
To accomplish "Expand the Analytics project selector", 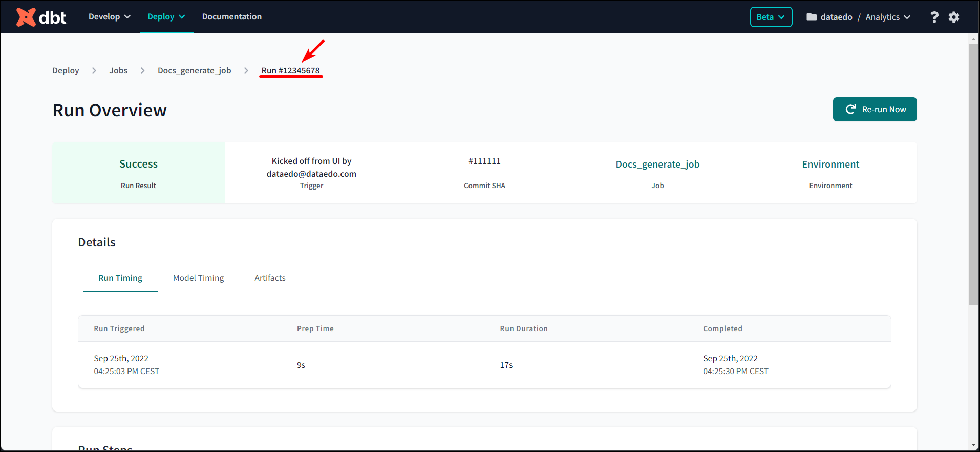I will coord(888,17).
